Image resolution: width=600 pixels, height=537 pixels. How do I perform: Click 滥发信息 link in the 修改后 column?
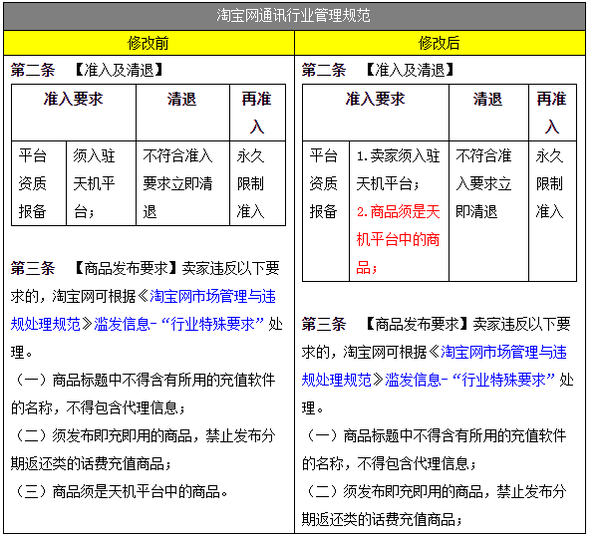coord(411,380)
